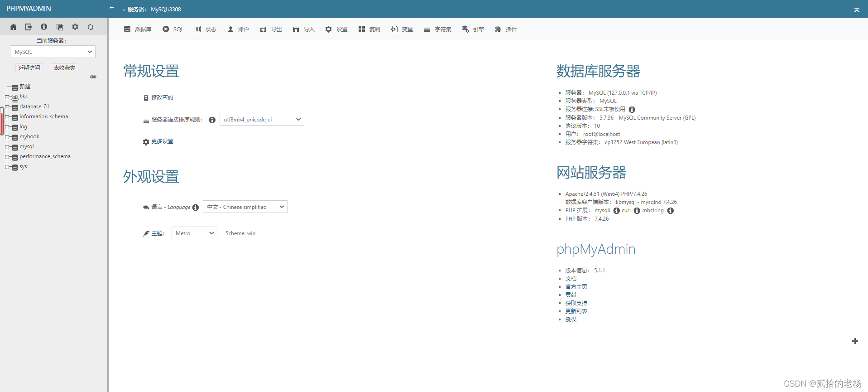Open the 设置 (Settings) tab
This screenshot has height=392, width=868.
336,29
